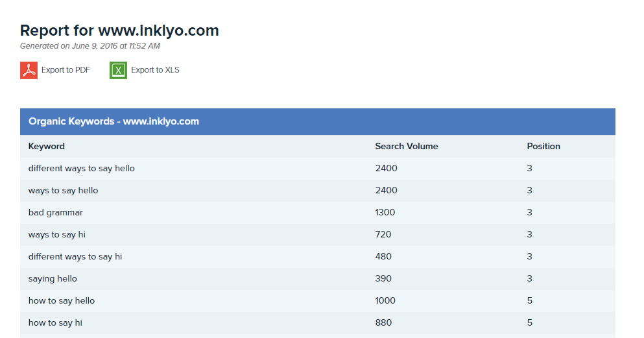Screen dimensions: 644x338
Task: Select keyword 'ways to say hello'
Action: [x=64, y=191]
